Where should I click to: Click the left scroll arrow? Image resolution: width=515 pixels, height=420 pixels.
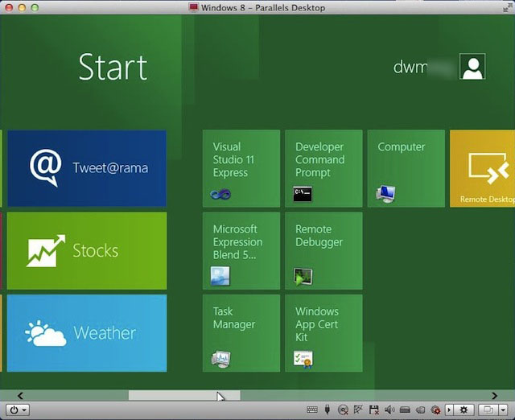tap(20, 395)
